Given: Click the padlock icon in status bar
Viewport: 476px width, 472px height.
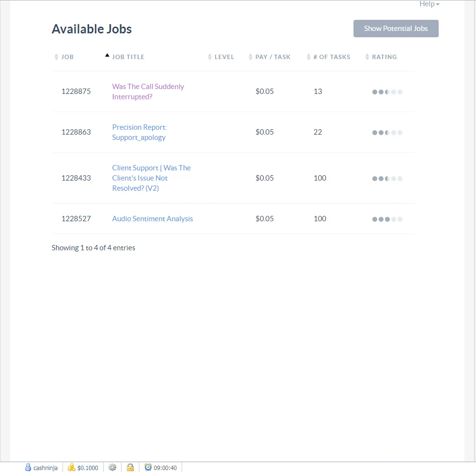Looking at the screenshot, I should click(130, 467).
